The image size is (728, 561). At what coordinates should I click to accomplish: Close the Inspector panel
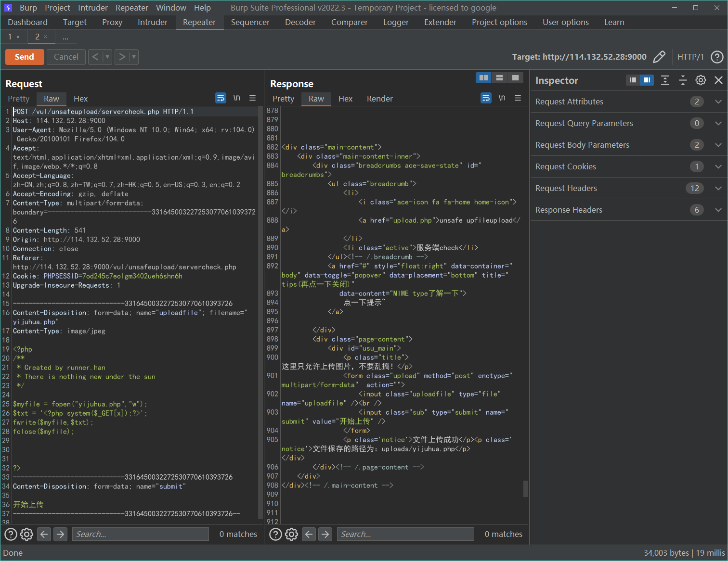click(x=718, y=80)
